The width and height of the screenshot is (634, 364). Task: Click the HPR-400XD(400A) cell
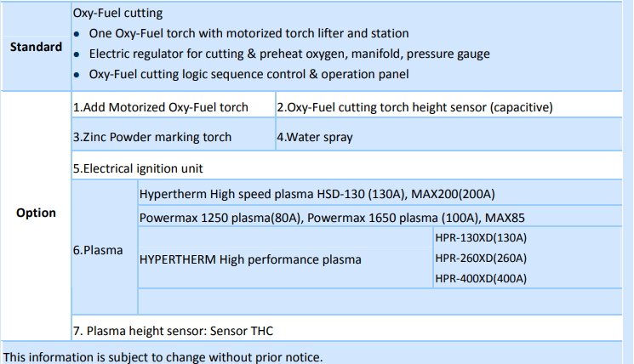(481, 279)
